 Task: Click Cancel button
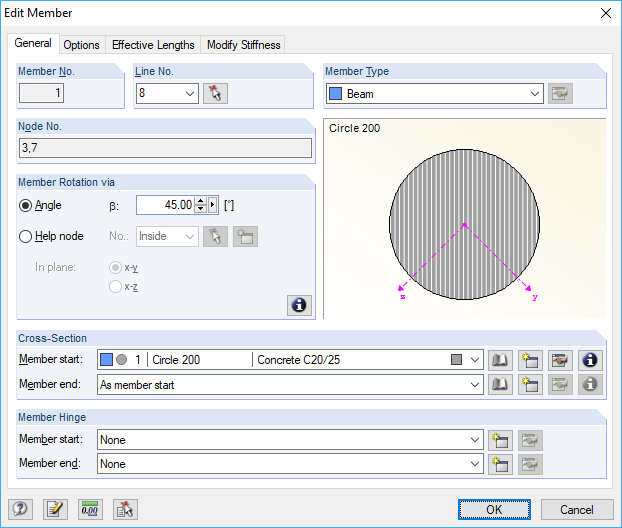577,509
